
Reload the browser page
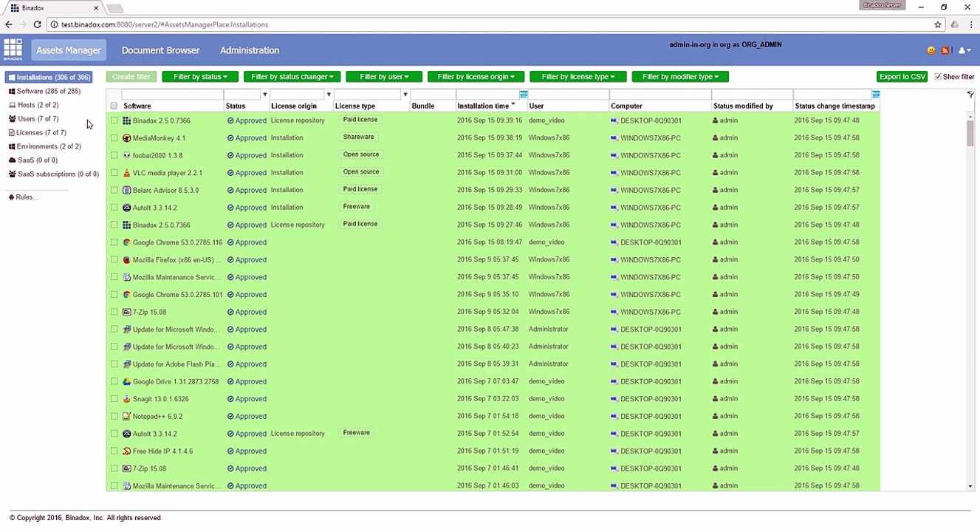[37, 24]
